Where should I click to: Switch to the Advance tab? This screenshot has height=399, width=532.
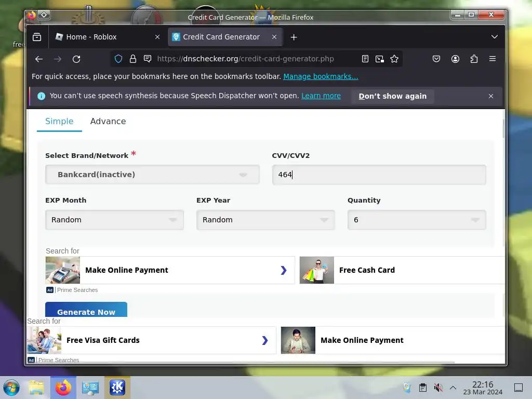click(x=108, y=122)
